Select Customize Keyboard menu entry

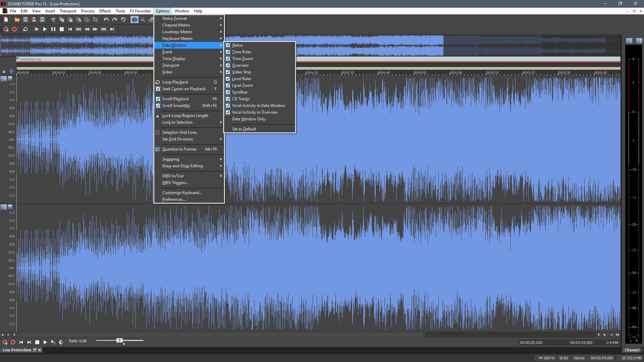click(x=189, y=193)
